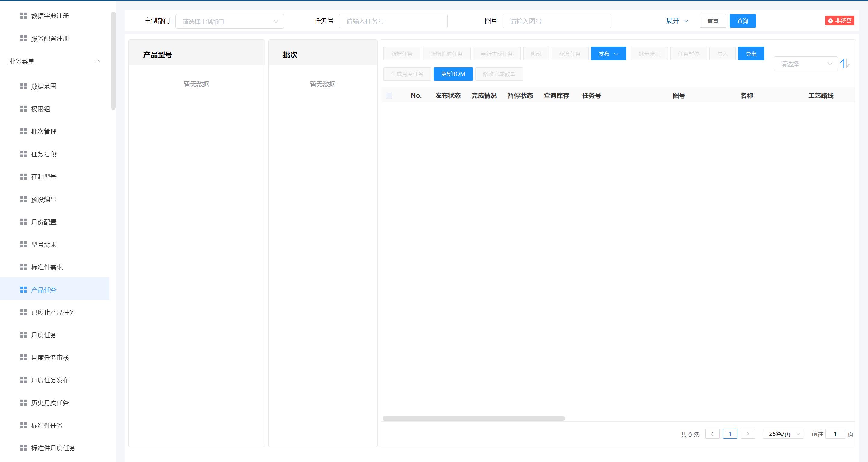Click the 完成情况 column header
868x462 pixels.
pos(484,95)
